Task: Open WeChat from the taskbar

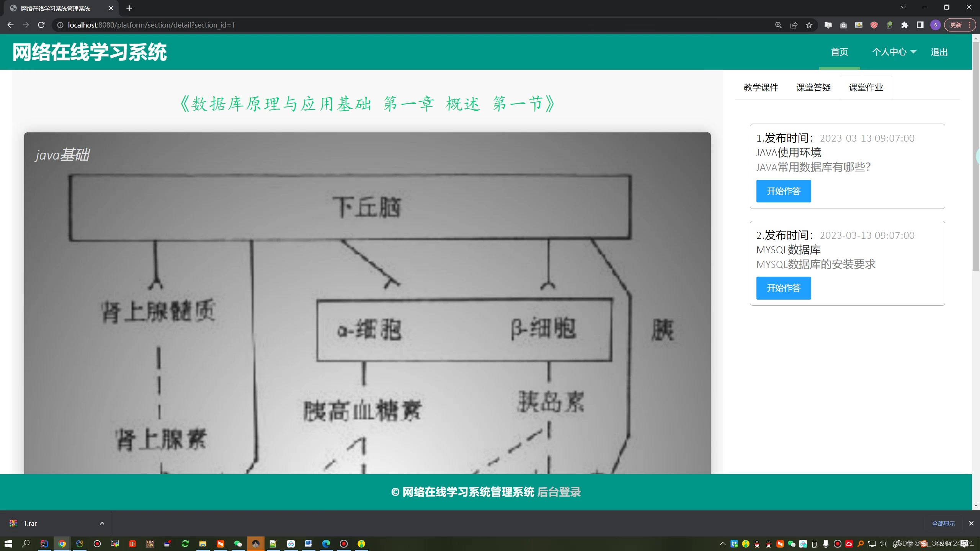Action: point(237,543)
